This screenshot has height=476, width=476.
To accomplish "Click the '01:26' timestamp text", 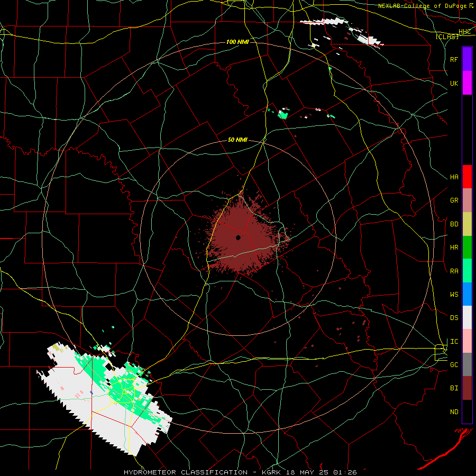I will 345,472.
